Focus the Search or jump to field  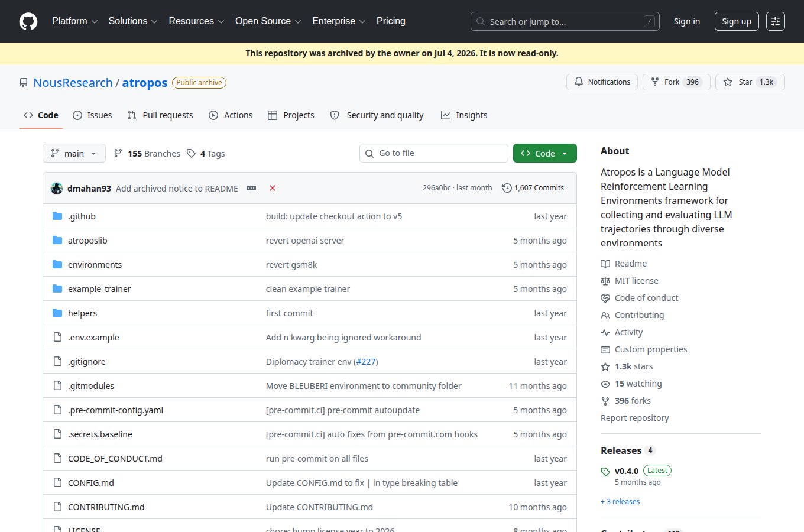565,21
